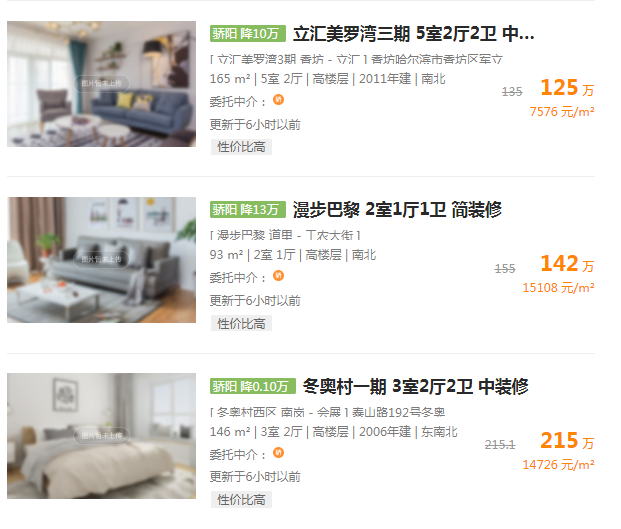Click the 骄阳 降10万 green badge
This screenshot has width=621, height=529.
tap(248, 34)
